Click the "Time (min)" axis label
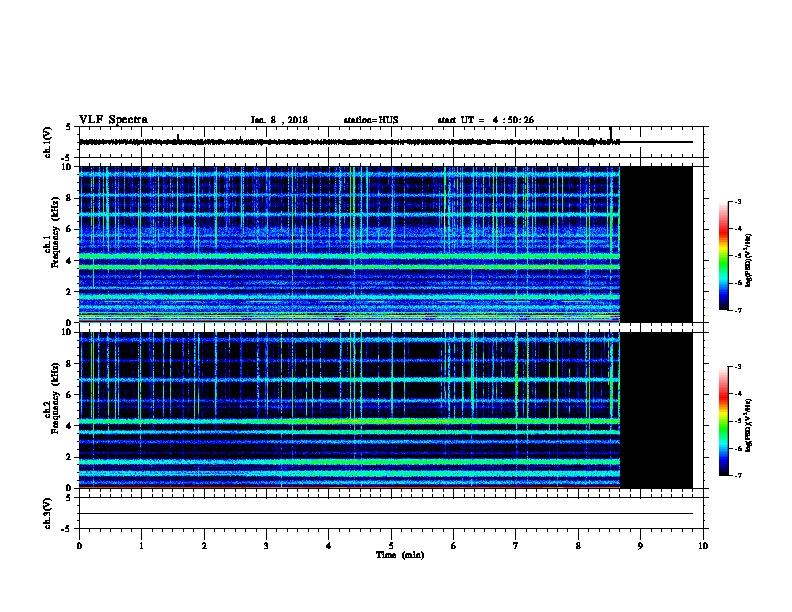792x612 pixels. click(x=400, y=555)
